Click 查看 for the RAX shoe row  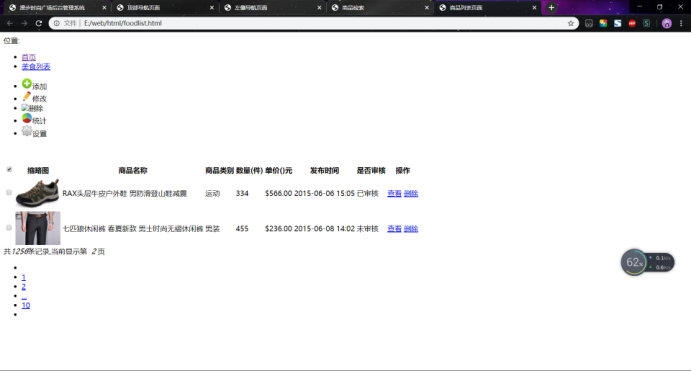coord(394,193)
